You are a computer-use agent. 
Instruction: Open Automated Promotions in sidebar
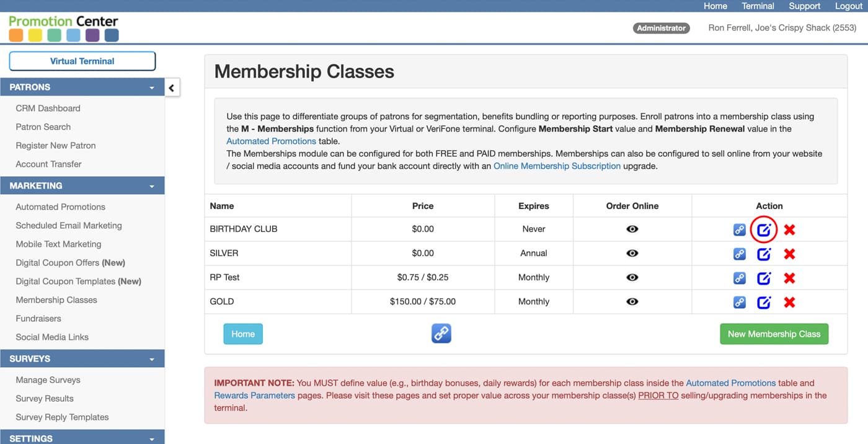coord(60,206)
